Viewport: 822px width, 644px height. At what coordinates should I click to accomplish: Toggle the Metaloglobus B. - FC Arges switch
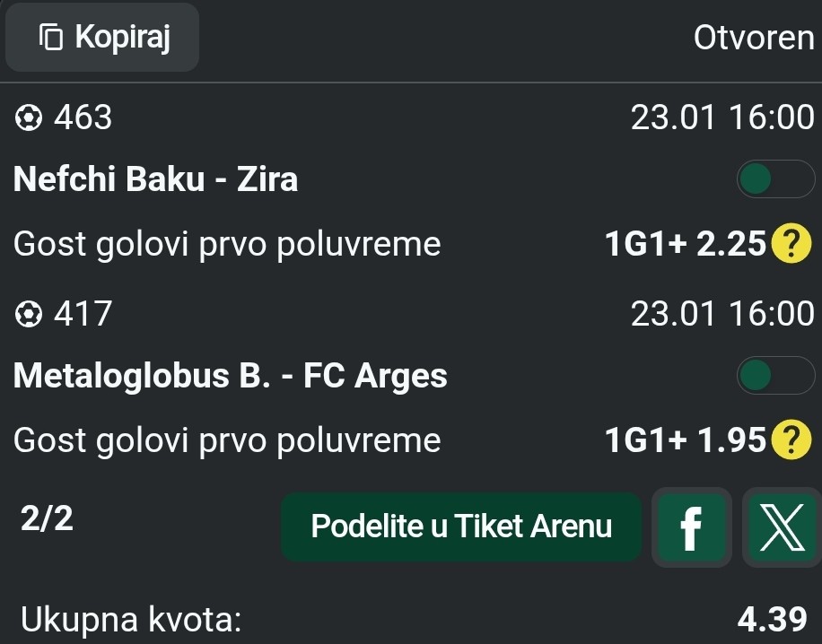point(774,376)
